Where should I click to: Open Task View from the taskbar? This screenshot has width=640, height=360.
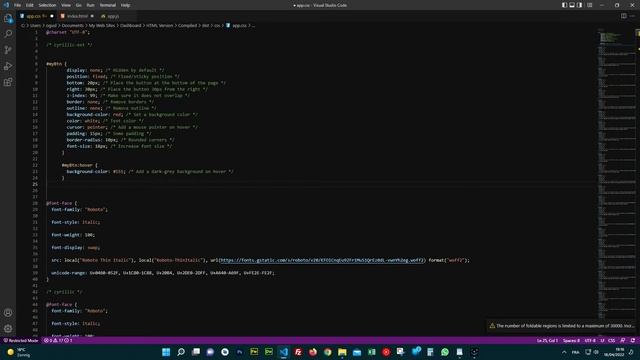(x=196, y=352)
